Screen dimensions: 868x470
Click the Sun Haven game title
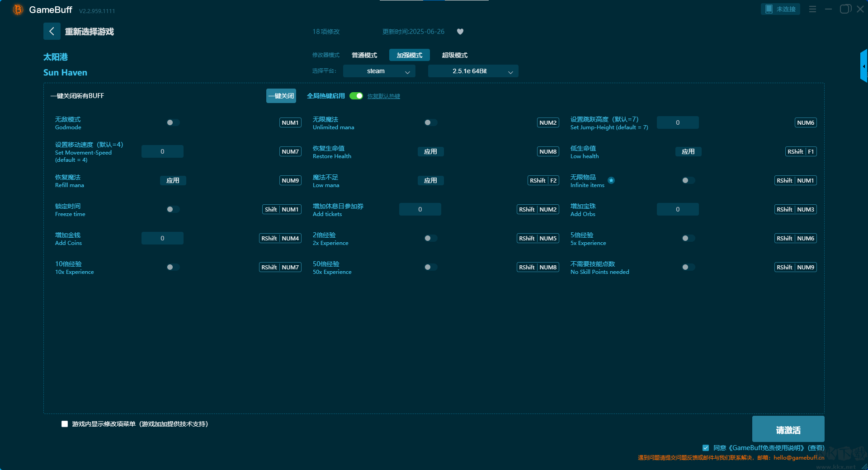pos(65,72)
